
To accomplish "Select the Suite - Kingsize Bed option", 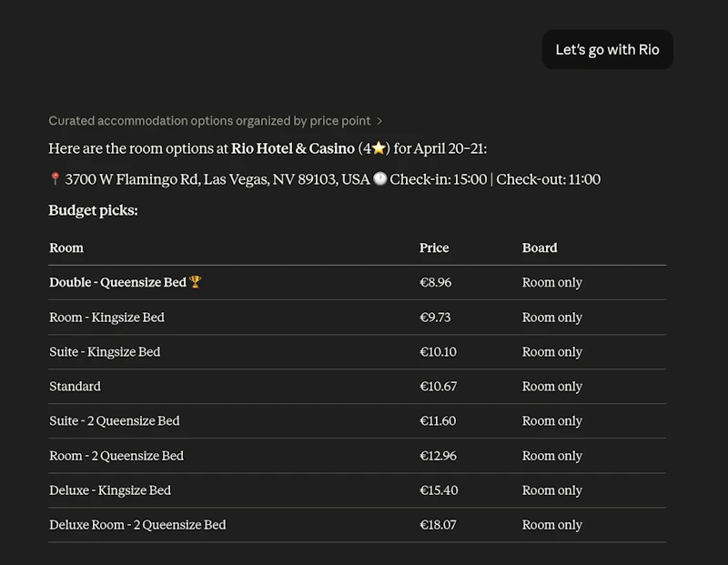I will pyautogui.click(x=357, y=352).
